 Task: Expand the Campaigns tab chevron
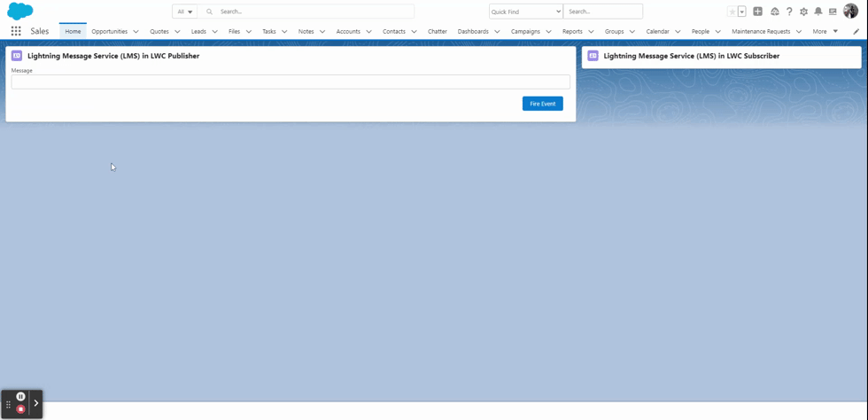pyautogui.click(x=548, y=32)
